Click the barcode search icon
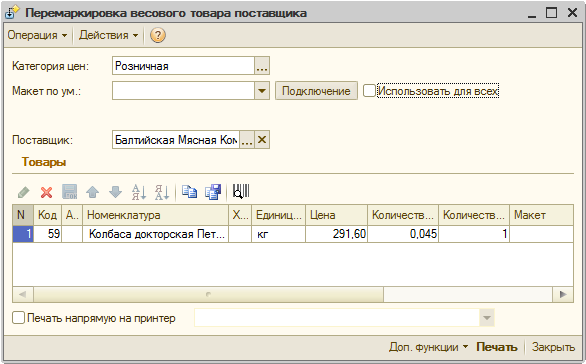 click(241, 191)
